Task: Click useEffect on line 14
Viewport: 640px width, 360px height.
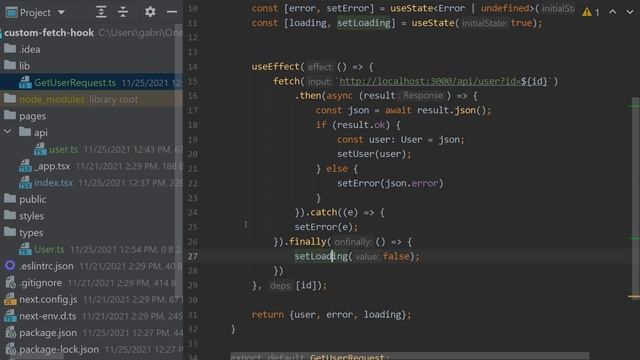Action: tap(276, 67)
